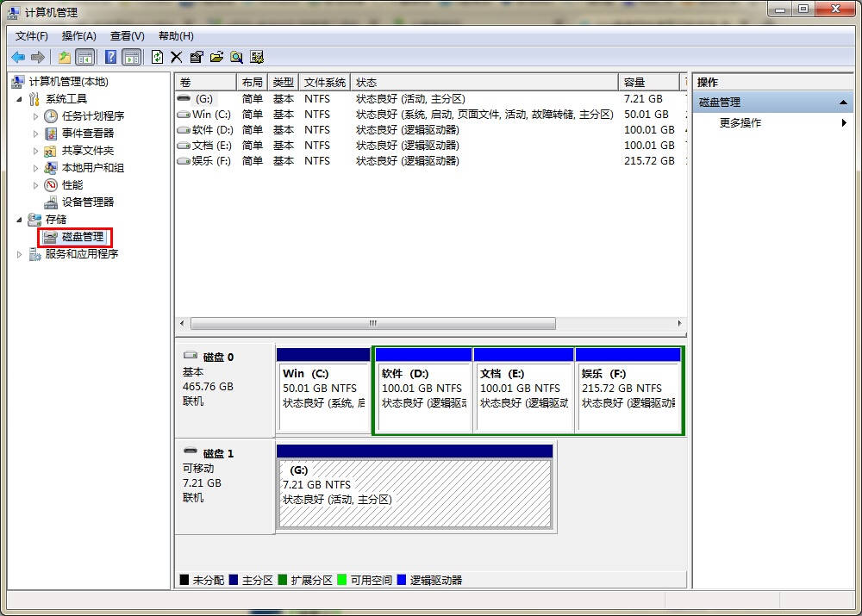Click the Delete (X) toolbar icon
862x616 pixels.
175,57
